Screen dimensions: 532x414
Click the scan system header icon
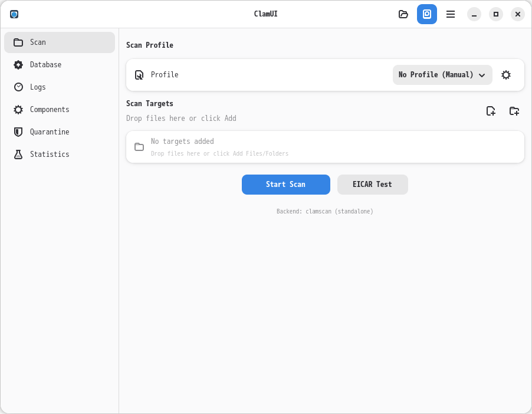click(427, 14)
